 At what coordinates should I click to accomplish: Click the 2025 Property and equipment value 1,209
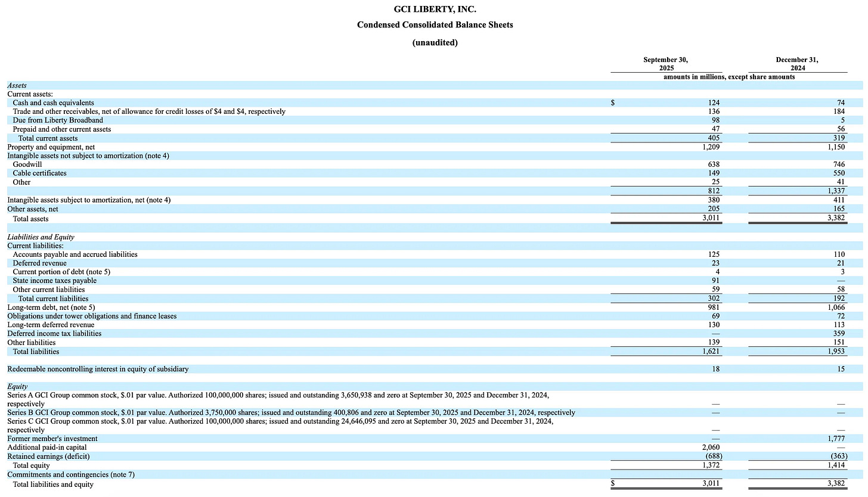click(711, 147)
